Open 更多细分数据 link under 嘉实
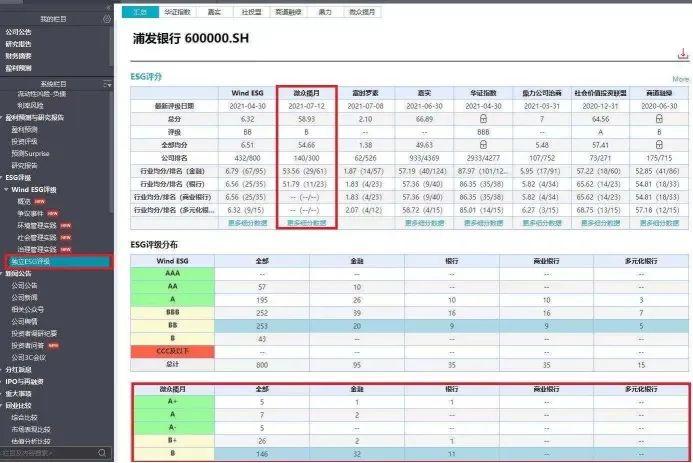The image size is (693, 463). pos(424,223)
